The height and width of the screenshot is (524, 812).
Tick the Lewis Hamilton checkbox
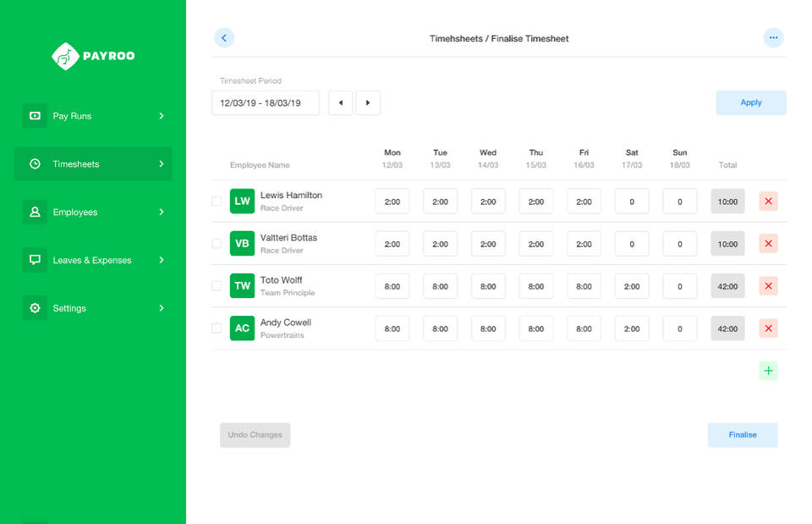pyautogui.click(x=217, y=201)
